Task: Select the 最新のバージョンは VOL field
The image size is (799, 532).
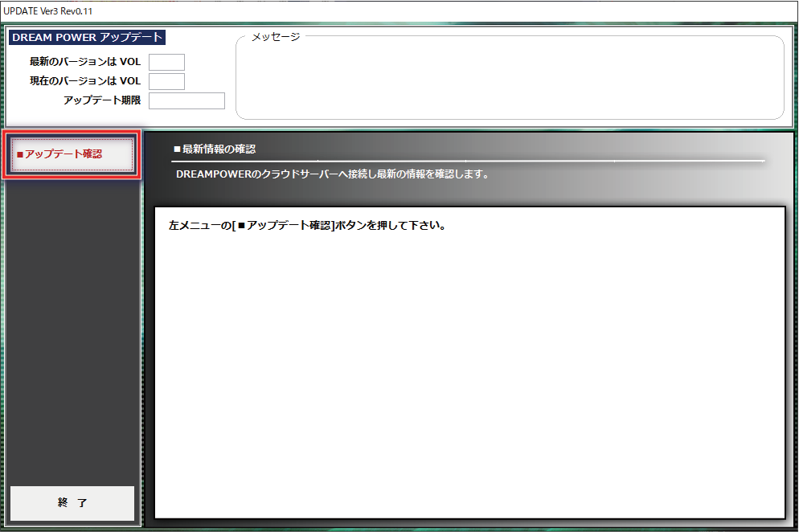Action: pos(166,62)
